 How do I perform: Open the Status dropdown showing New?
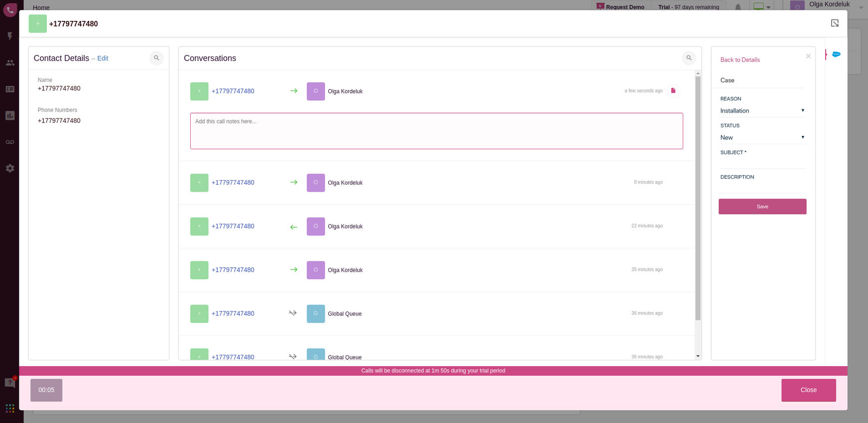point(762,137)
